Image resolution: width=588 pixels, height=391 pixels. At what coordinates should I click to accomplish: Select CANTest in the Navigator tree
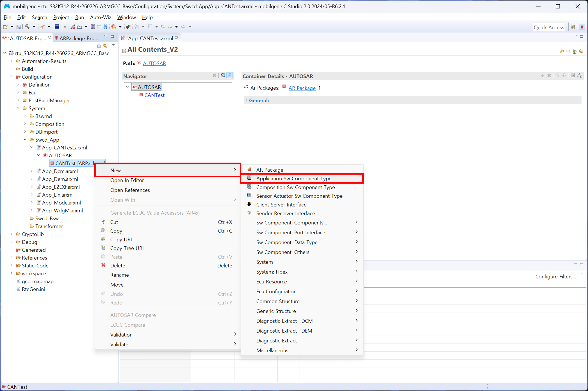tap(154, 95)
